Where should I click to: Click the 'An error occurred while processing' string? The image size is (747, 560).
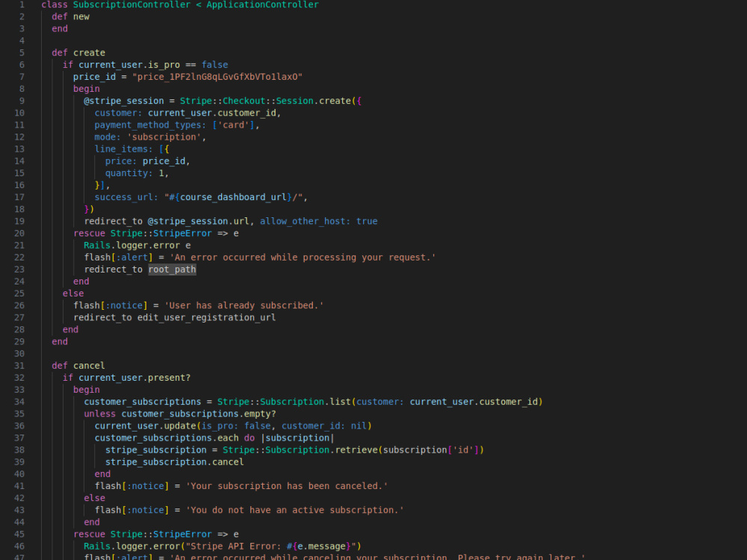coord(303,258)
